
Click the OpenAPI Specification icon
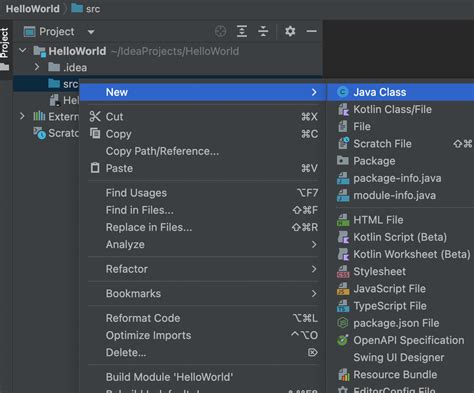(x=343, y=340)
